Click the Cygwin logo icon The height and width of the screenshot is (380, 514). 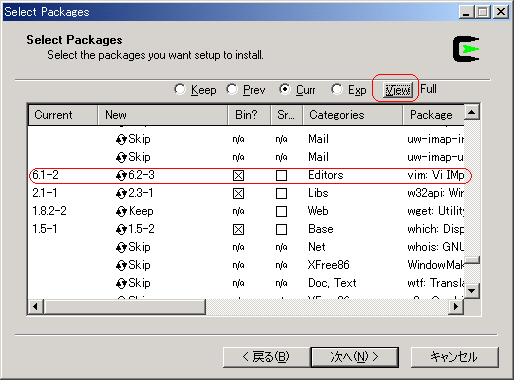pos(466,49)
